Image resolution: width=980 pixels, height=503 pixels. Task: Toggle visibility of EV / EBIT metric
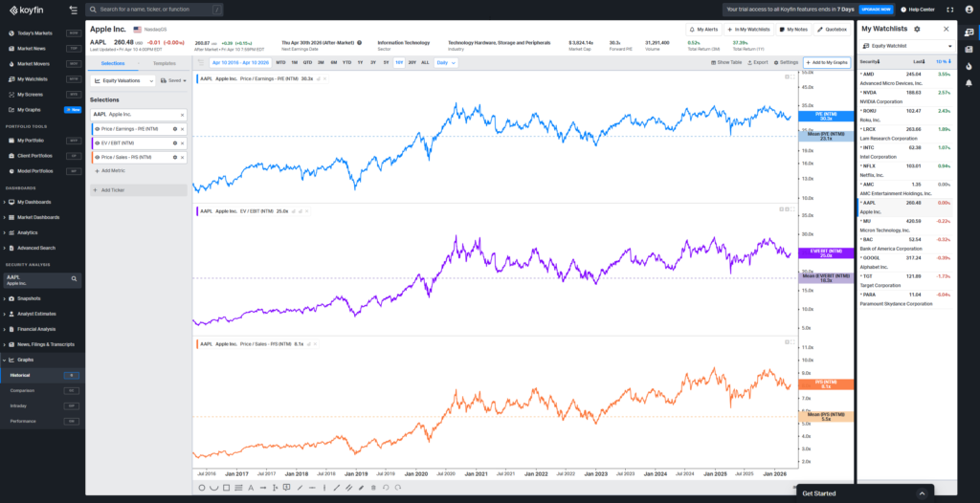(98, 143)
